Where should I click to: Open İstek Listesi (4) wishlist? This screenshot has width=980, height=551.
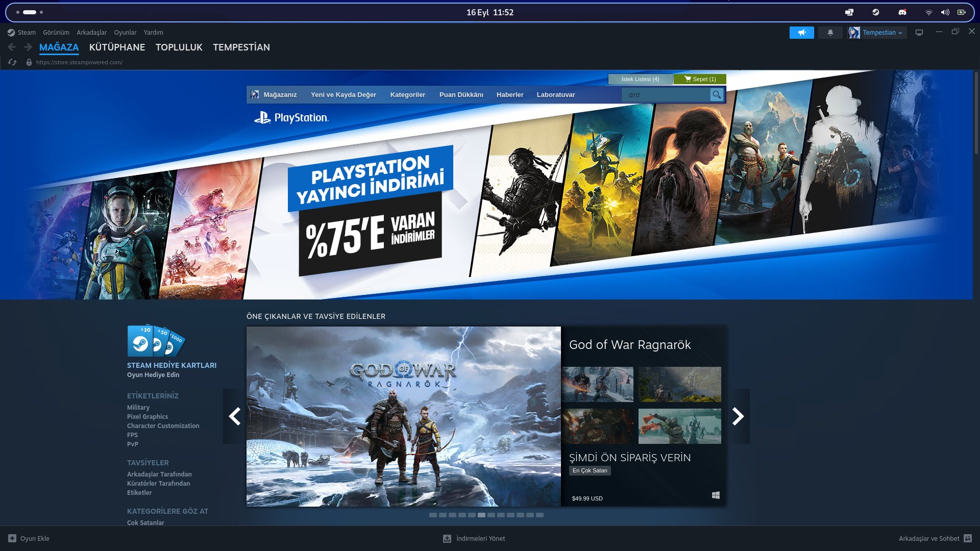(640, 79)
